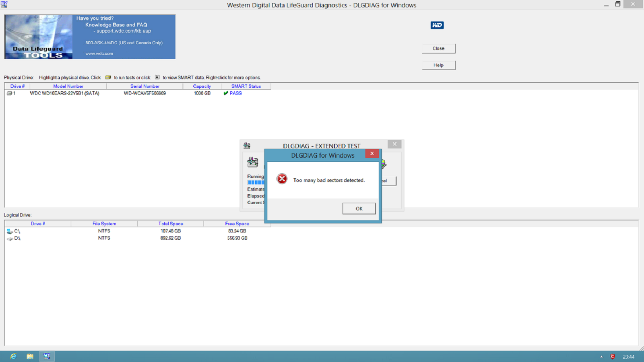Click the red security tray icon

click(x=613, y=356)
